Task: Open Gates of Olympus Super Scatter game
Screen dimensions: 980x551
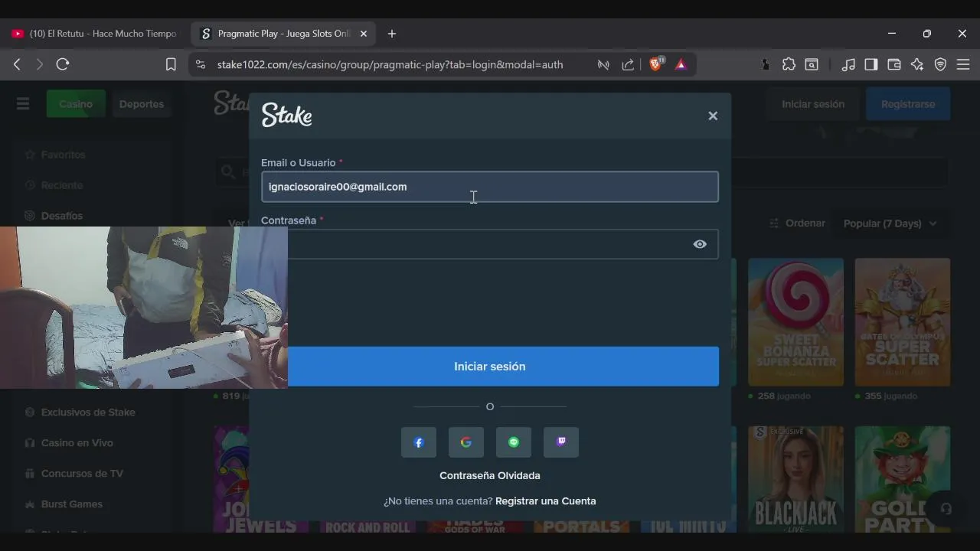Action: [902, 322]
